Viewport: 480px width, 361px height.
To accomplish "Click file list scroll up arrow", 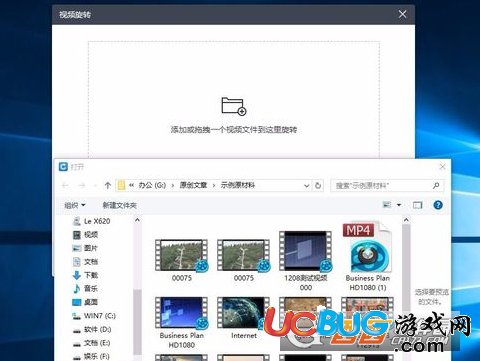I will [x=406, y=220].
